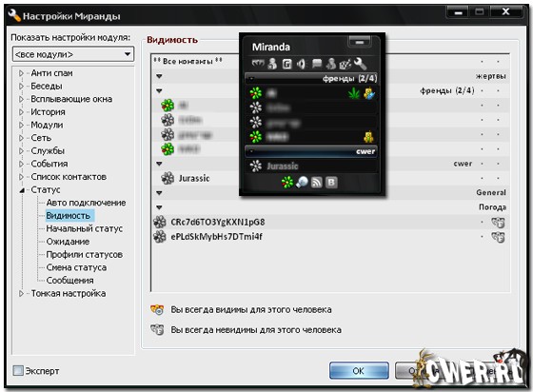Click the Вы всегда видимы для этого человека text

pyautogui.click(x=251, y=310)
